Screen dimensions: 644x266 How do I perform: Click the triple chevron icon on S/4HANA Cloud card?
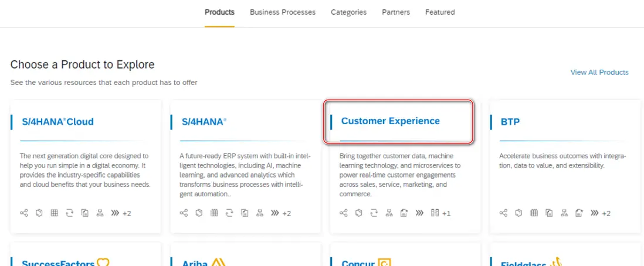click(114, 213)
